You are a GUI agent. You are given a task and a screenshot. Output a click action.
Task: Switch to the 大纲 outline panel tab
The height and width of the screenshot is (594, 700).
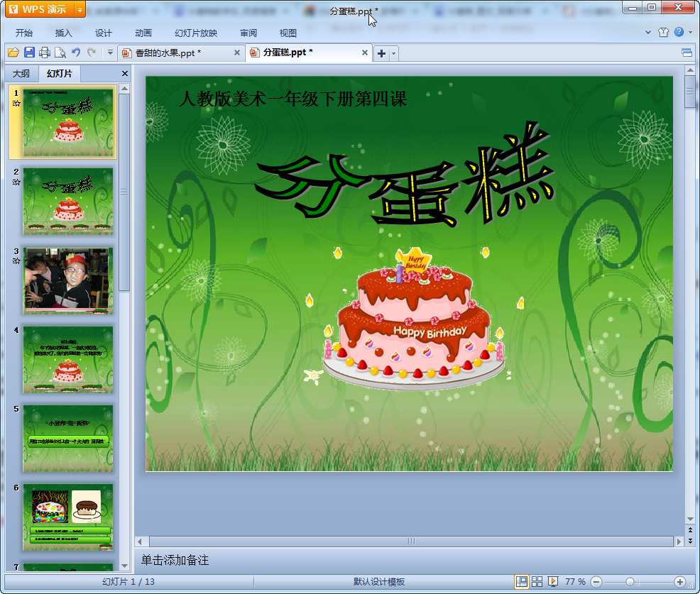[x=21, y=74]
